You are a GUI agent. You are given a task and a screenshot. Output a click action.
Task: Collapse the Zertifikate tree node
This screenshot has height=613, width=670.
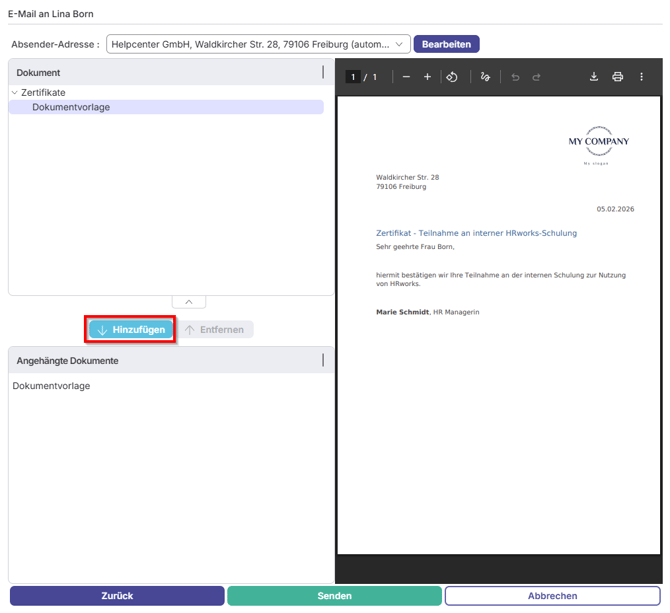(14, 93)
